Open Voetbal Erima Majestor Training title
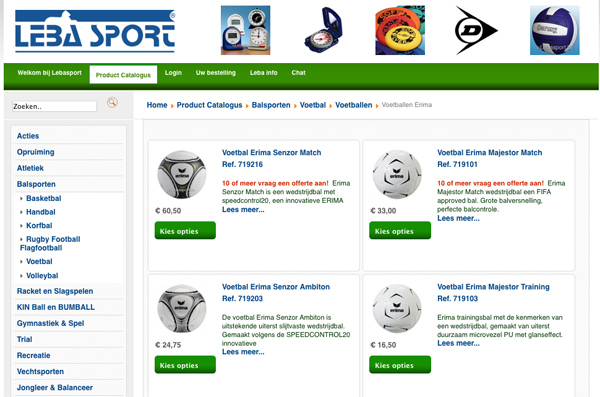Image resolution: width=600 pixels, height=397 pixels. (x=493, y=287)
